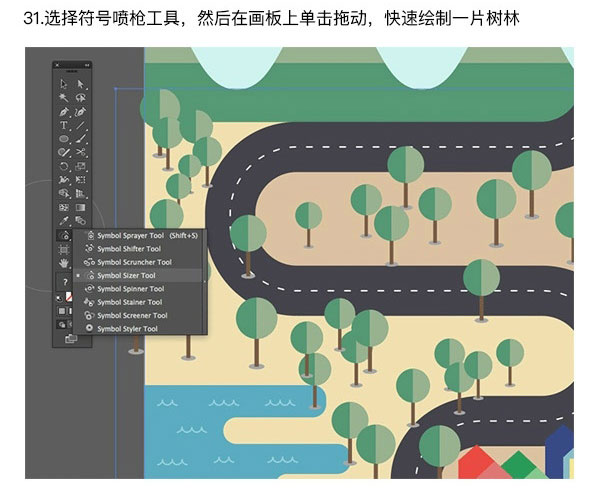The image size is (600, 488).
Task: Select the Scale tool
Action: (80, 166)
